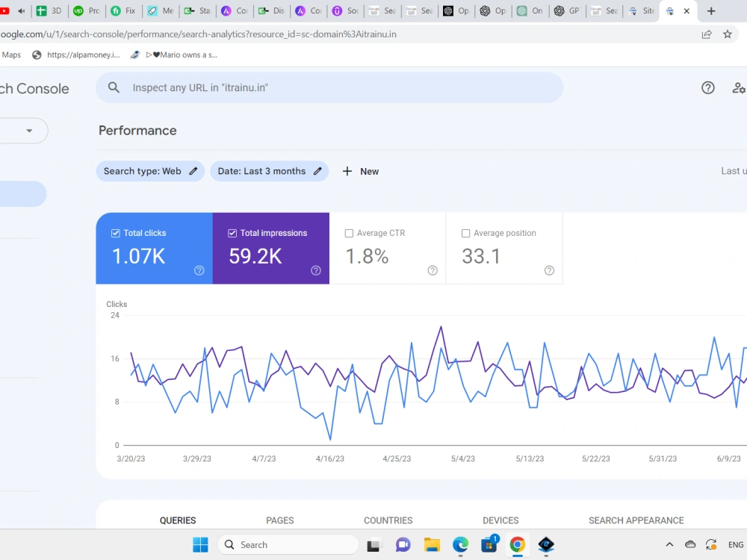Switch to COUNTRIES tab
The image size is (747, 560).
pos(388,520)
